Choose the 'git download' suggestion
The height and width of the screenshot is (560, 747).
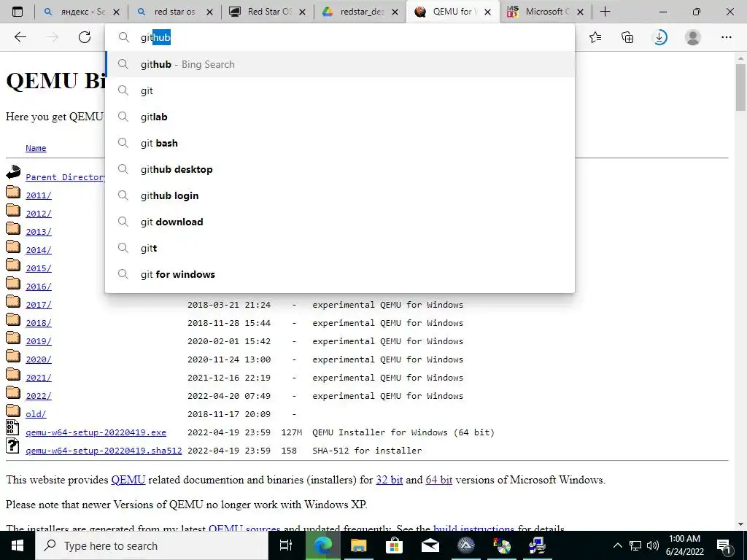click(340, 222)
